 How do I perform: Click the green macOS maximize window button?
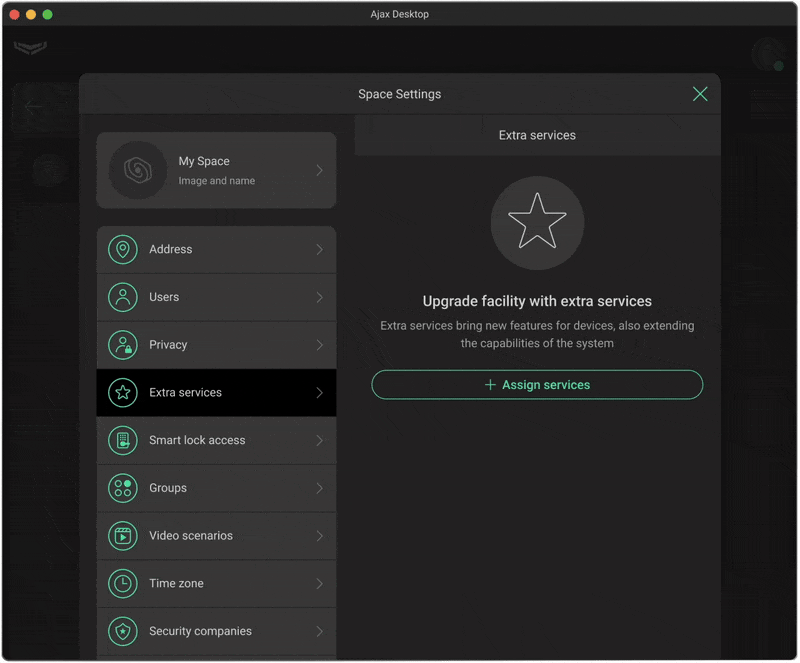point(47,14)
